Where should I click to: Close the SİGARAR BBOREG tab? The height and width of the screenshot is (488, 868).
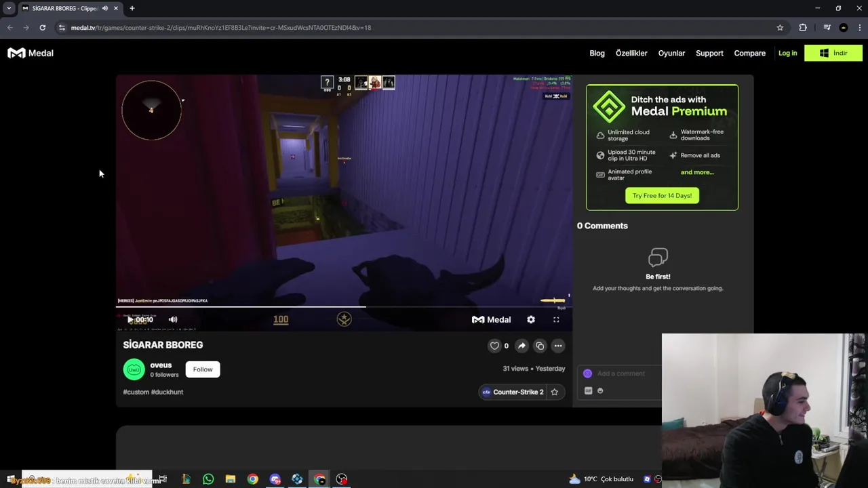point(116,8)
